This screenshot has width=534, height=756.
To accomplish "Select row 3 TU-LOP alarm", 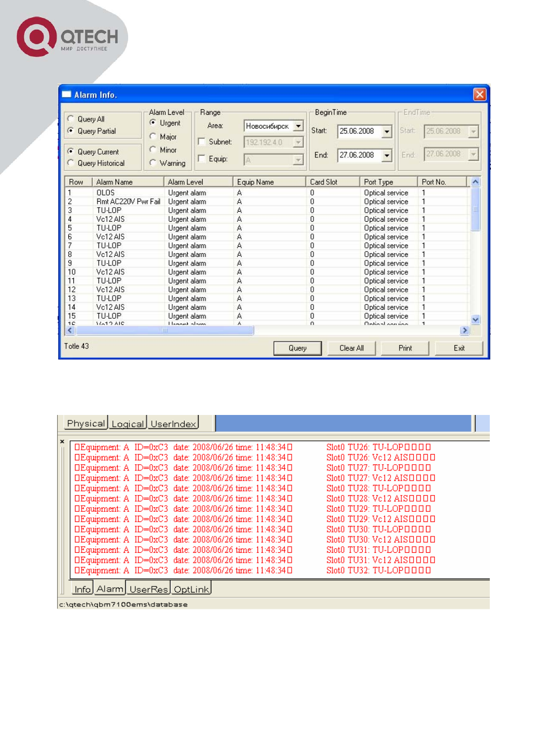I will tap(268, 211).
